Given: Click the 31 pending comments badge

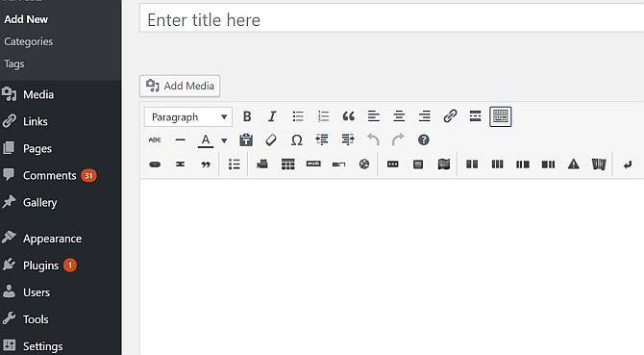Looking at the screenshot, I should pyautogui.click(x=88, y=176).
